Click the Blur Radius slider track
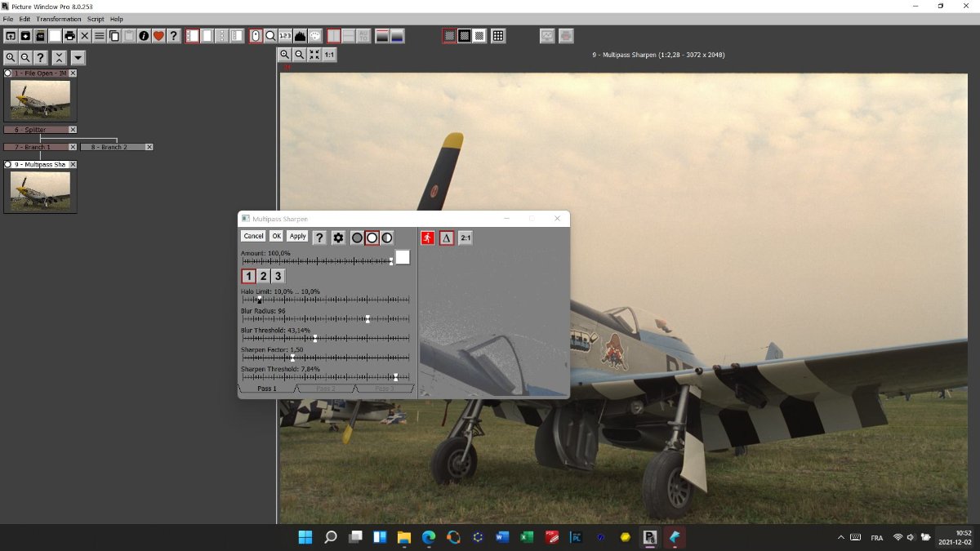This screenshot has width=980, height=551. pos(327,319)
